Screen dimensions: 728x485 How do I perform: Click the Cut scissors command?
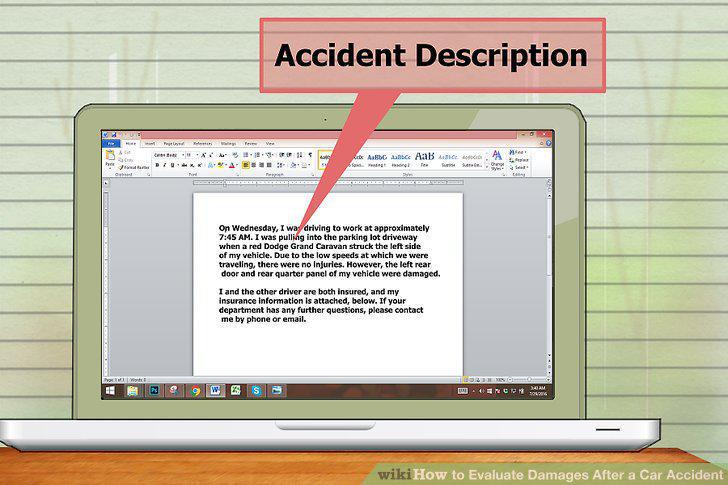coord(124,152)
